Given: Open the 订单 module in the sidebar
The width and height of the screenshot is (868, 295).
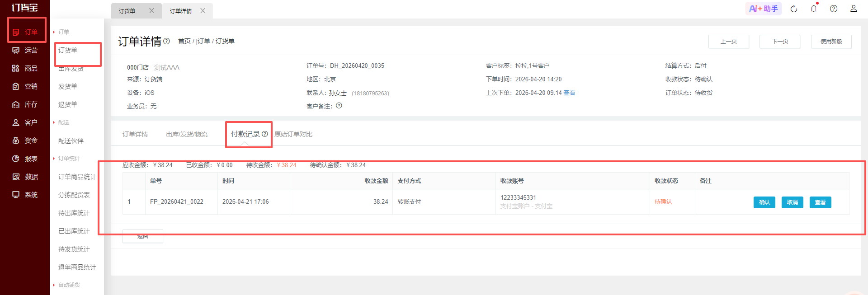Looking at the screenshot, I should (25, 32).
